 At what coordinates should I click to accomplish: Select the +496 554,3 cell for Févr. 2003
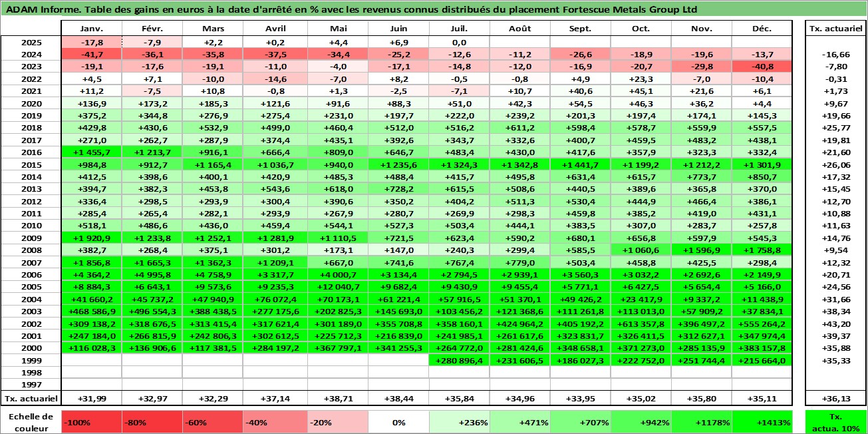152,312
